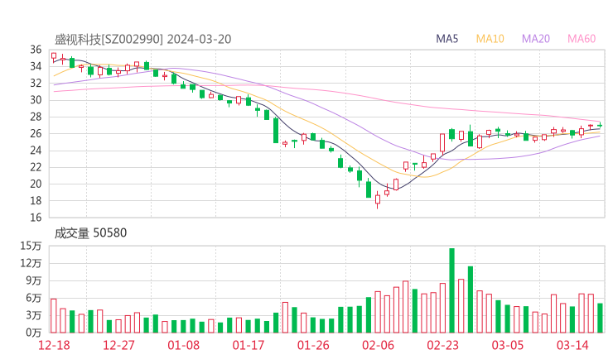The image size is (613, 364).
Task: Click the volume axis label 9万
Action: [34, 280]
